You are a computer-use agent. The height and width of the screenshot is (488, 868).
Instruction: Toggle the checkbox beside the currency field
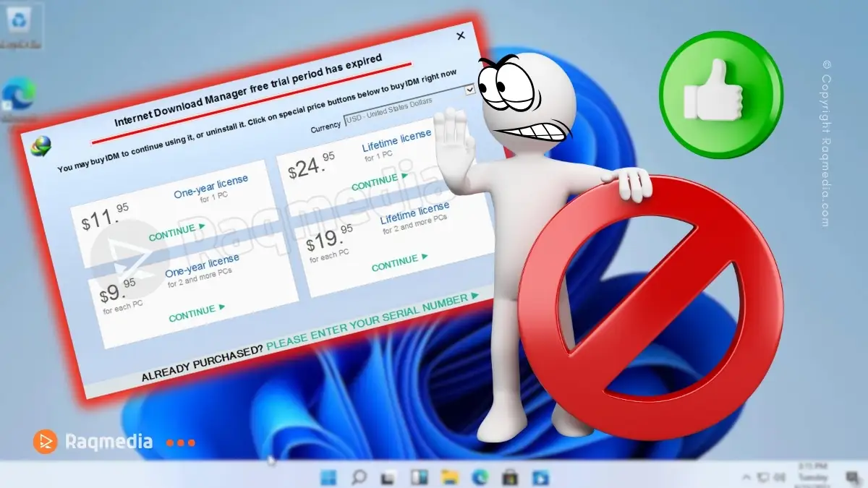click(x=469, y=90)
